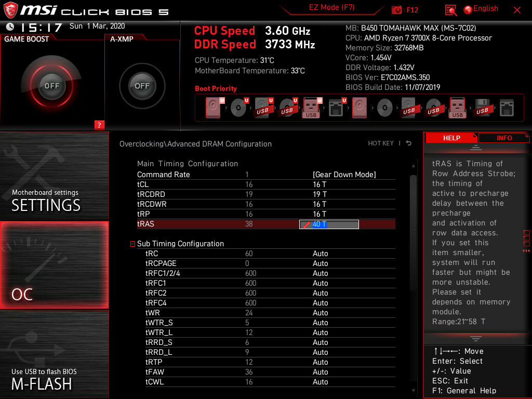
Task: Click the tWTR_S row label
Action: point(159,322)
